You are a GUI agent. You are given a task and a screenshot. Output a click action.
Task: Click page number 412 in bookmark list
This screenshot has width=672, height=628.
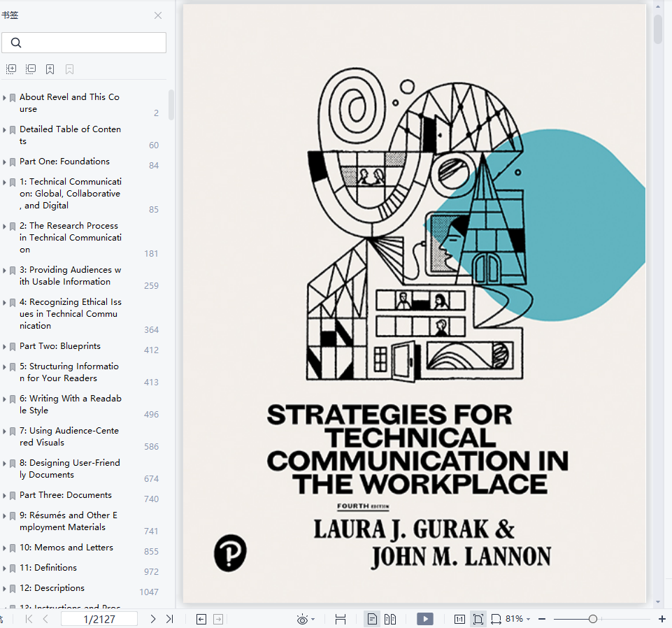tap(151, 350)
